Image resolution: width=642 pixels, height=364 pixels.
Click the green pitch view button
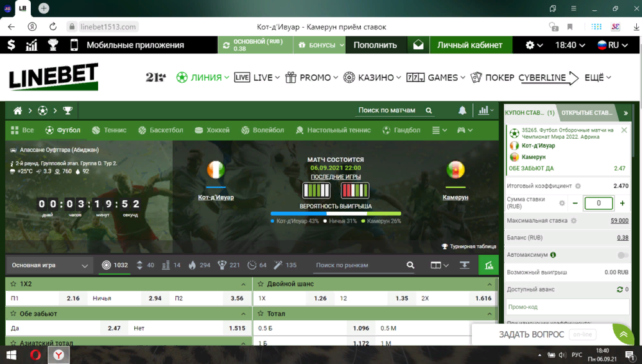click(x=489, y=265)
